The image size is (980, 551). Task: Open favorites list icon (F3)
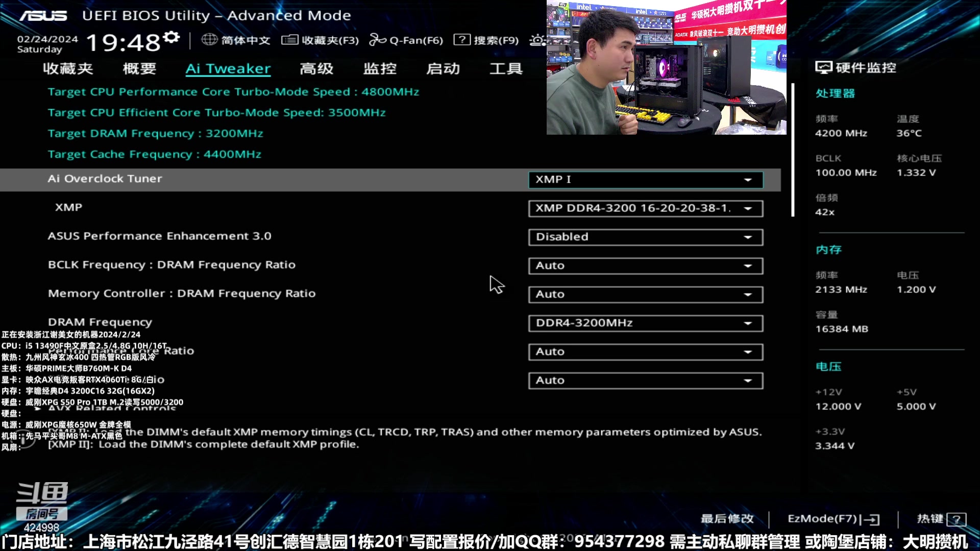point(289,39)
